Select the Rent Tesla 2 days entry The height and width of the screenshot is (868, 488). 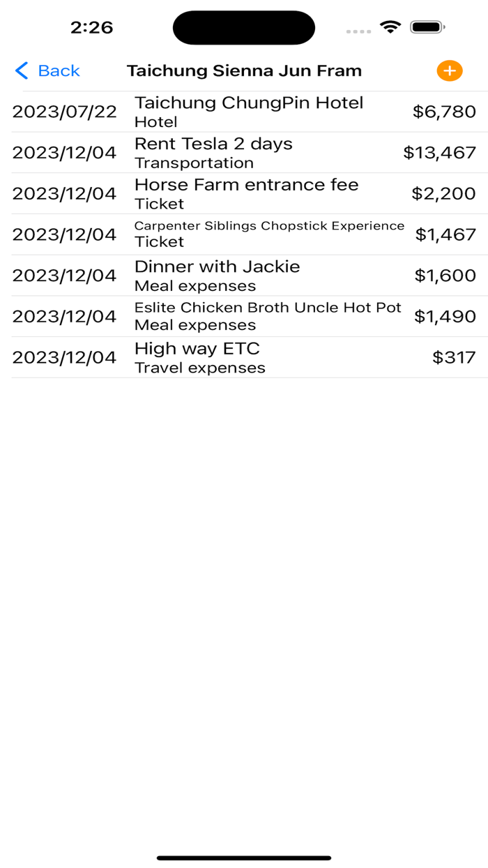click(x=244, y=152)
